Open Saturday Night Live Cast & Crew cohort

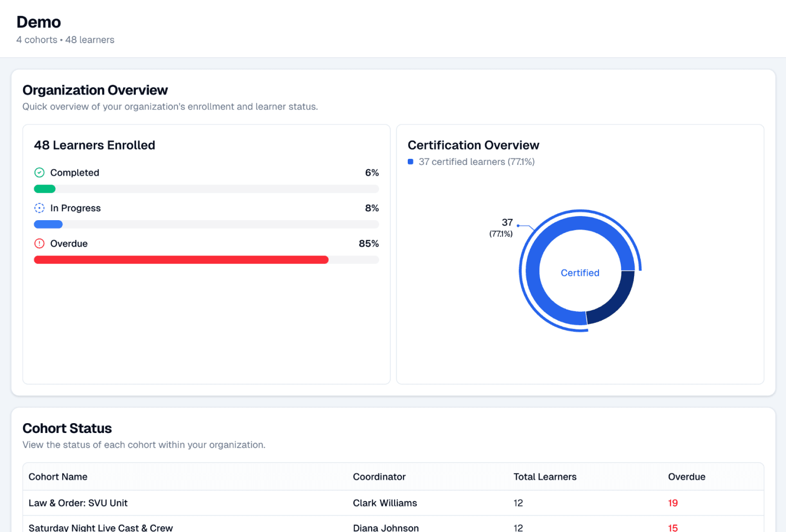[x=101, y=527]
